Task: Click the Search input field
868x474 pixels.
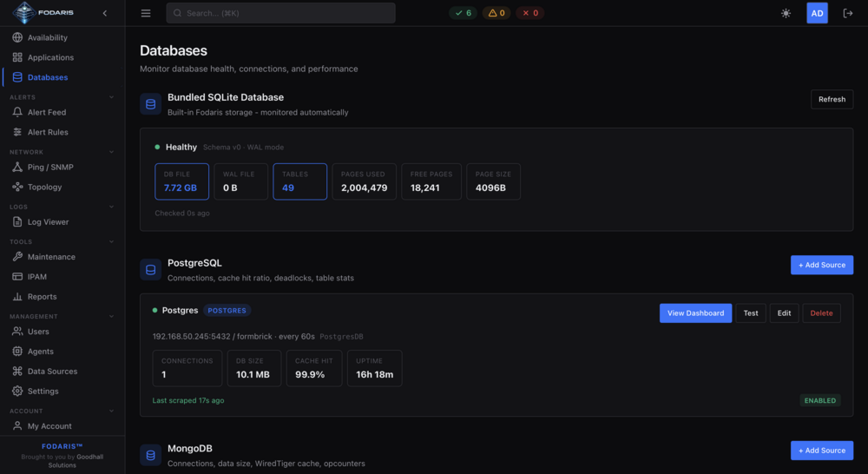Action: (280, 13)
